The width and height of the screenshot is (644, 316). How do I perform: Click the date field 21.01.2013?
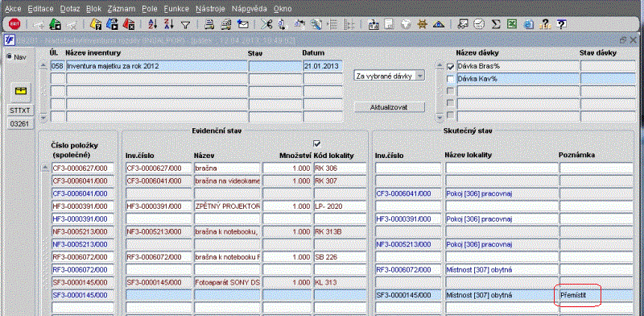(323, 67)
